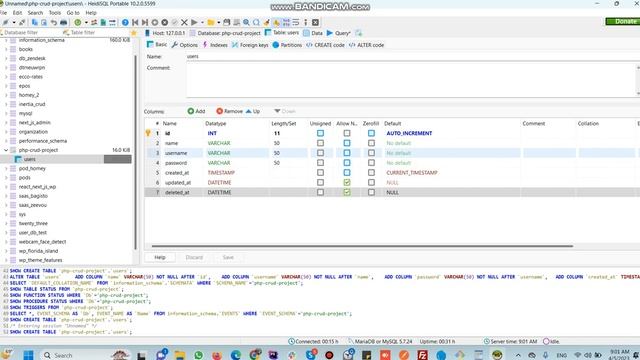Viewport: 640px width, 360px height.
Task: Jump to first row toolbar icon
Action: pos(135,22)
